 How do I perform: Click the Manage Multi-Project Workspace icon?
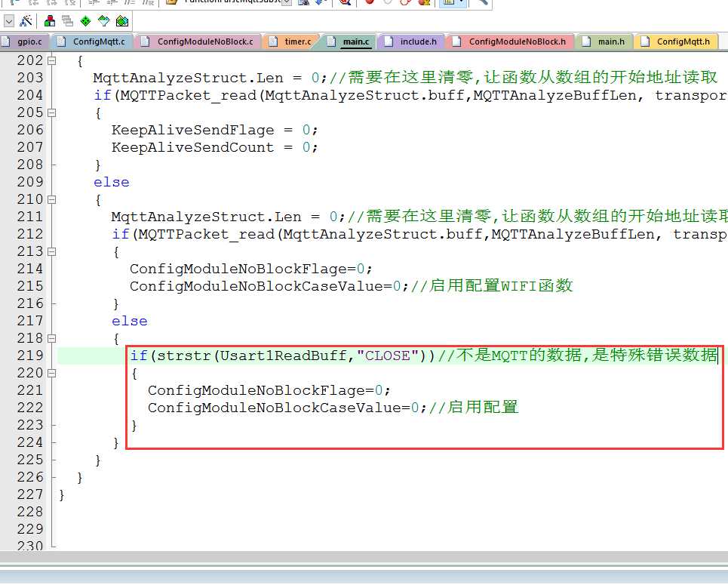(x=67, y=21)
